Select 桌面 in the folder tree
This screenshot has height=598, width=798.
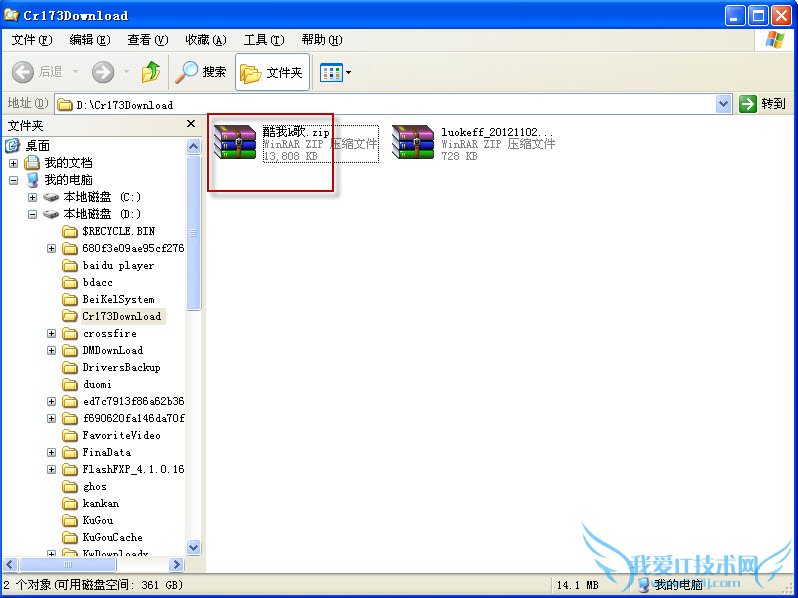coord(37,146)
